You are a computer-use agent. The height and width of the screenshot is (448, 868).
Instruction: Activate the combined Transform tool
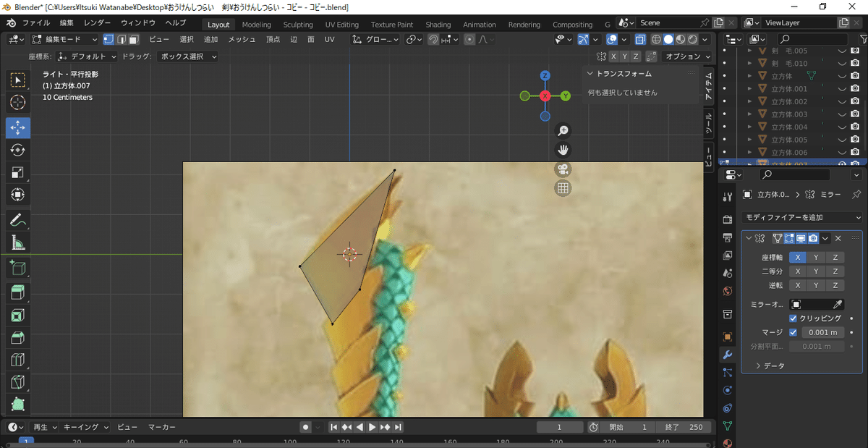click(x=18, y=195)
